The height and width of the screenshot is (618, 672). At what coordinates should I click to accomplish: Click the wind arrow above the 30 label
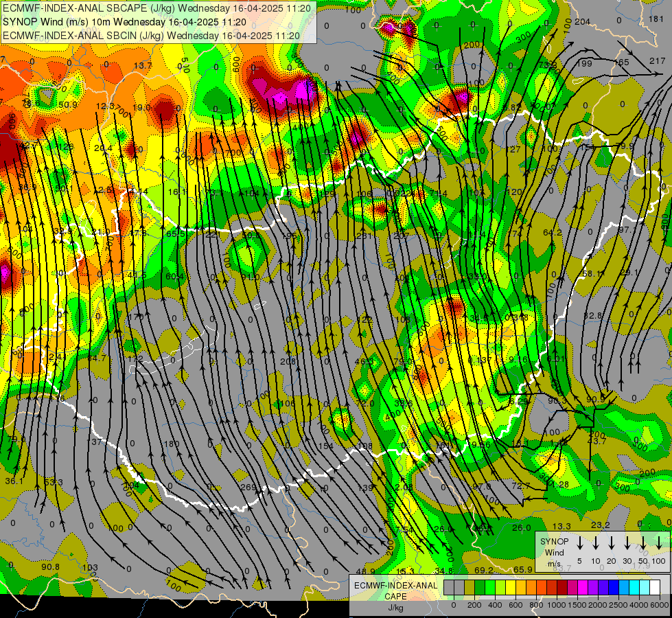click(627, 543)
